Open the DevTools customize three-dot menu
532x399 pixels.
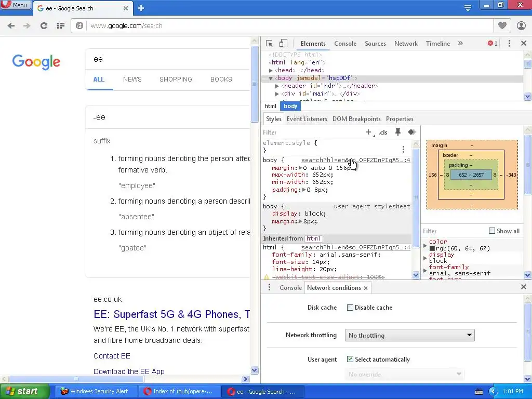[509, 44]
